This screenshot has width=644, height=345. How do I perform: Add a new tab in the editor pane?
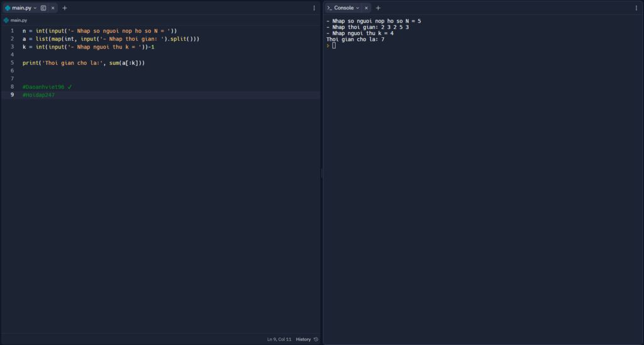(x=65, y=8)
